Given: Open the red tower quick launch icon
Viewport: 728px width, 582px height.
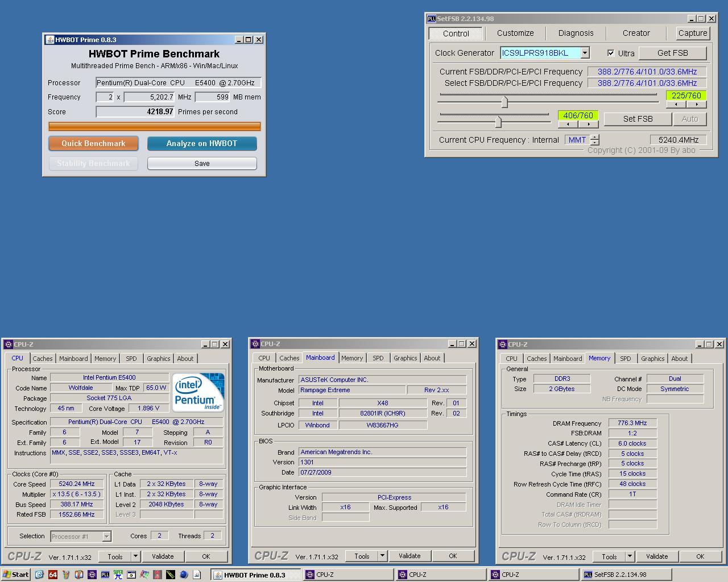Looking at the screenshot, I should click(158, 575).
